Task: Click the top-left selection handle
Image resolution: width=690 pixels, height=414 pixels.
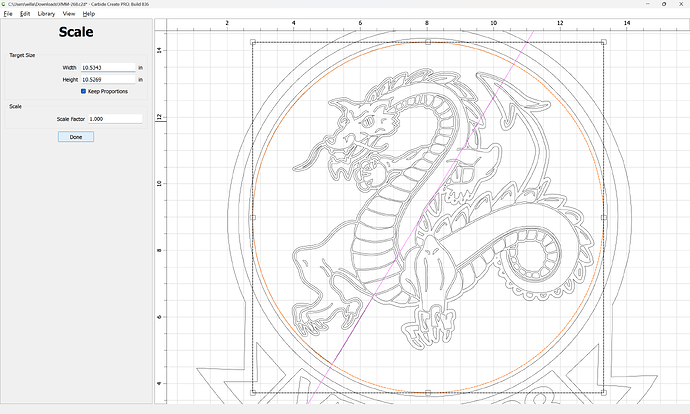Action: [x=252, y=42]
